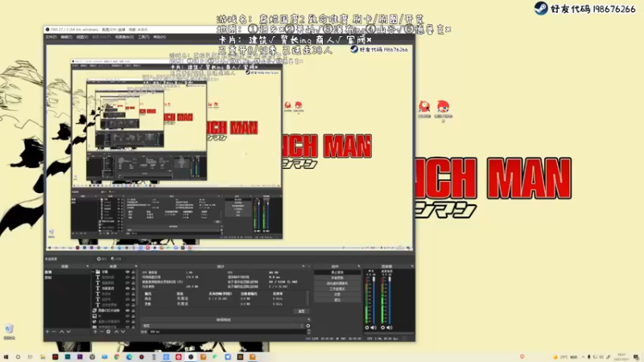Toggle lock on the visible text source
Image resolution: width=644 pixels, height=362 pixels.
click(133, 289)
